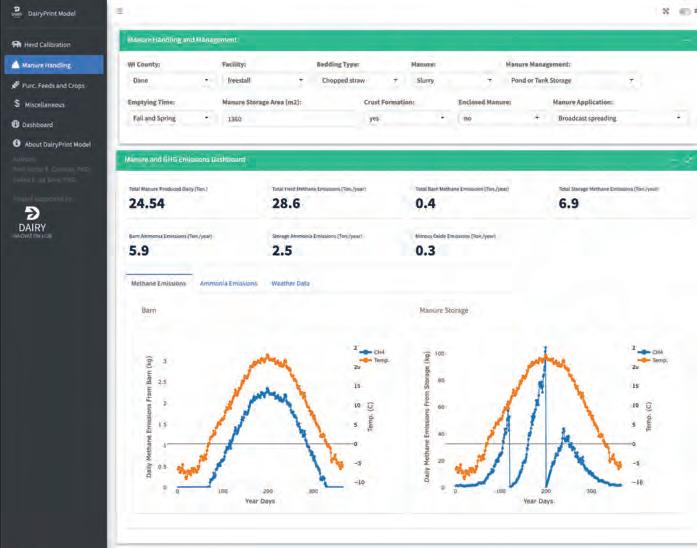The image size is (697, 548).
Task: Open the WI County dropdown
Action: pyautogui.click(x=171, y=80)
